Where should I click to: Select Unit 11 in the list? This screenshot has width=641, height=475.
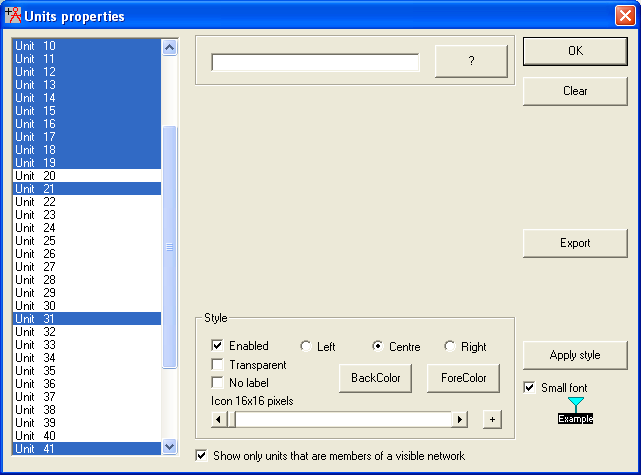87,58
